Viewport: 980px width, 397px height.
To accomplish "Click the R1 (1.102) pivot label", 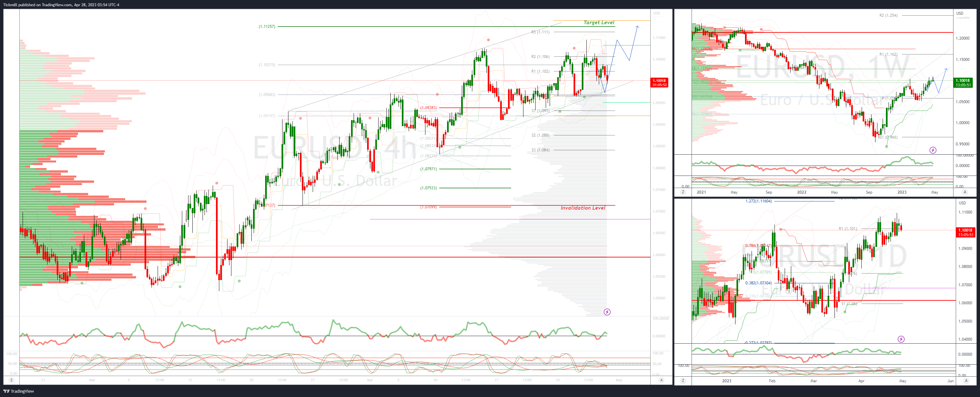I will click(540, 71).
